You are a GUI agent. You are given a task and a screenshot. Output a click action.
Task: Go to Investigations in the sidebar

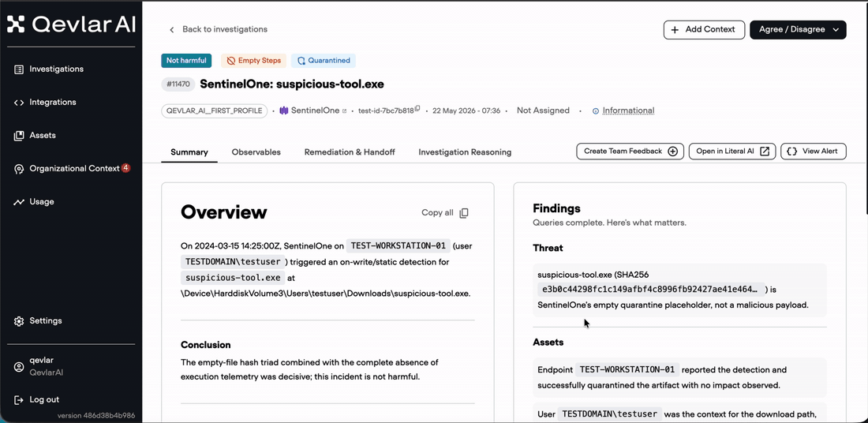pyautogui.click(x=57, y=69)
